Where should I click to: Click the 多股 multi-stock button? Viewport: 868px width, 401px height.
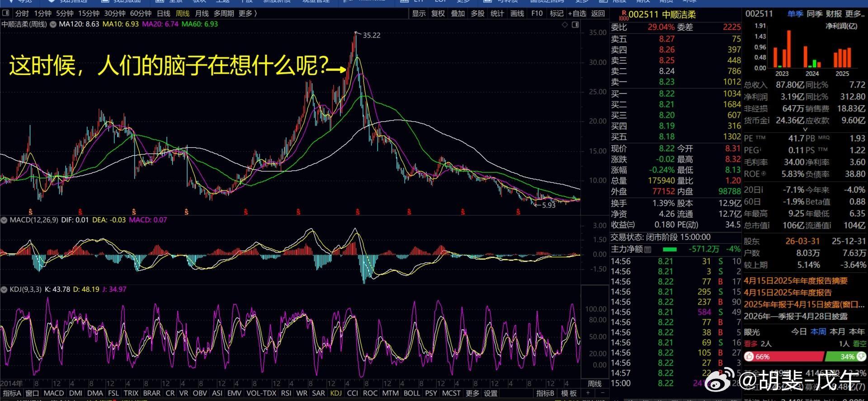point(477,14)
